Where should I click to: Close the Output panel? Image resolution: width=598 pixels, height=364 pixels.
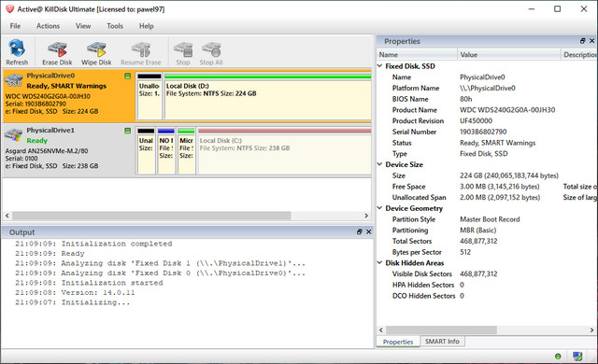pyautogui.click(x=368, y=231)
